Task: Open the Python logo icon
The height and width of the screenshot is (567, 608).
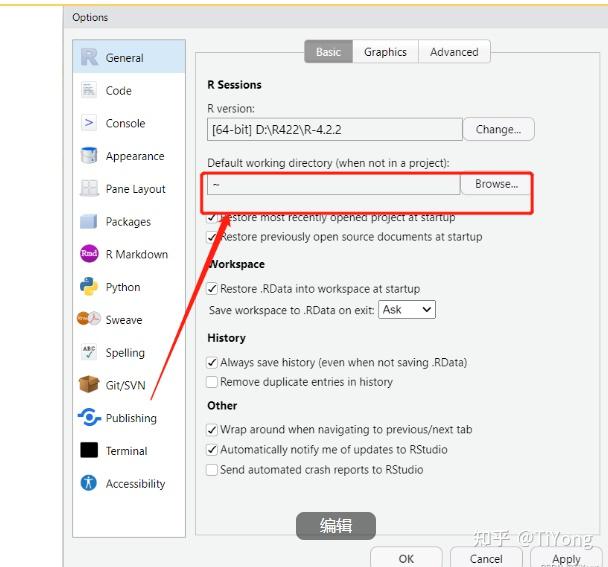Action: point(89,287)
